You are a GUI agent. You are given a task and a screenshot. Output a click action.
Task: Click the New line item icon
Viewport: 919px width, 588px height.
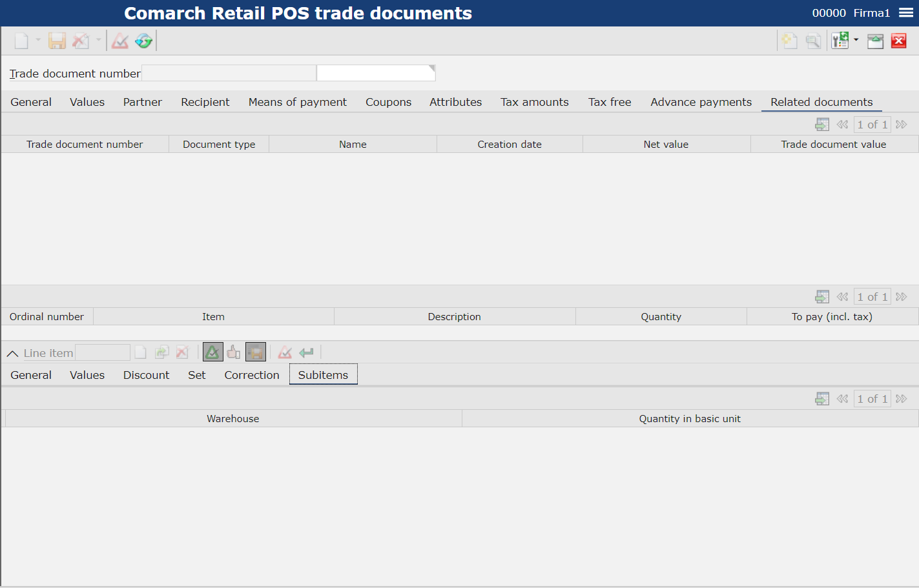tap(140, 352)
